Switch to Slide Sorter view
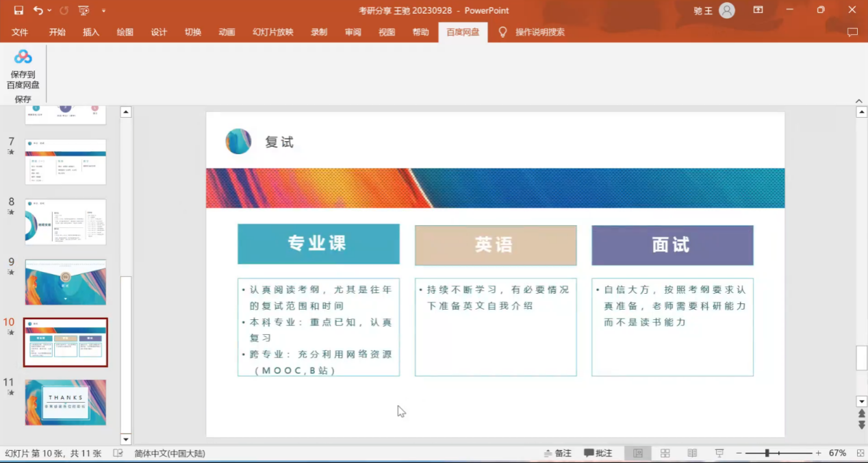This screenshot has width=868, height=463. [665, 453]
